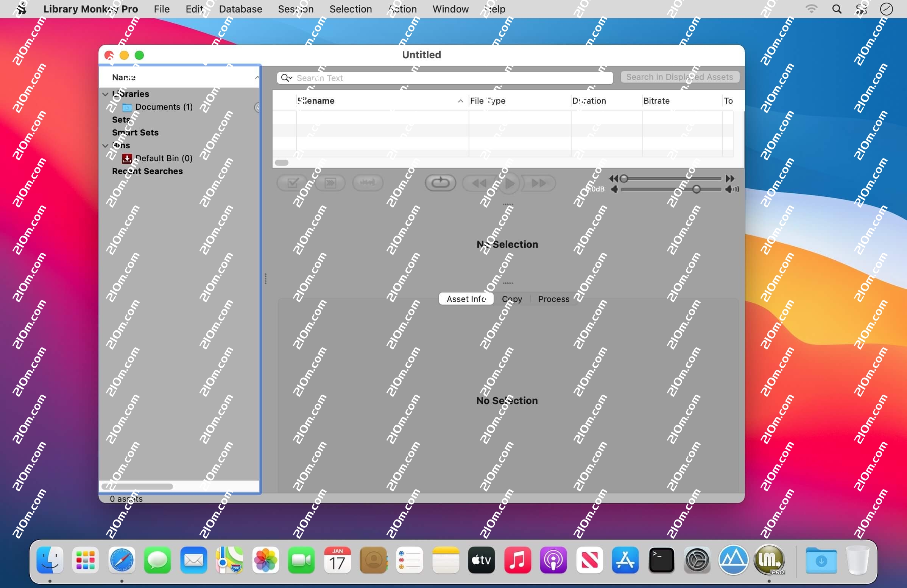Click the search magnifier options dropdown
This screenshot has width=907, height=588.
(286, 78)
